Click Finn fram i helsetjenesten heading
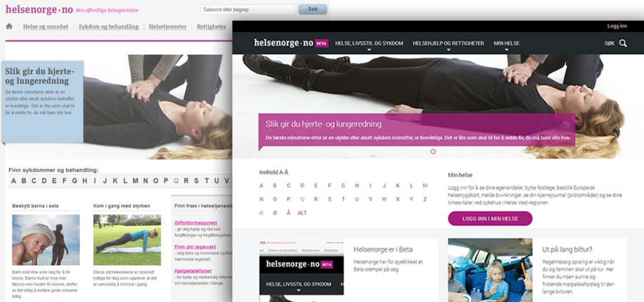This screenshot has width=644, height=302. tap(203, 206)
